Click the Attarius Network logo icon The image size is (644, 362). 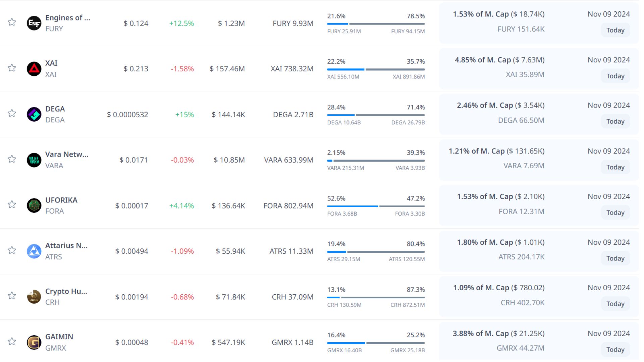click(34, 251)
